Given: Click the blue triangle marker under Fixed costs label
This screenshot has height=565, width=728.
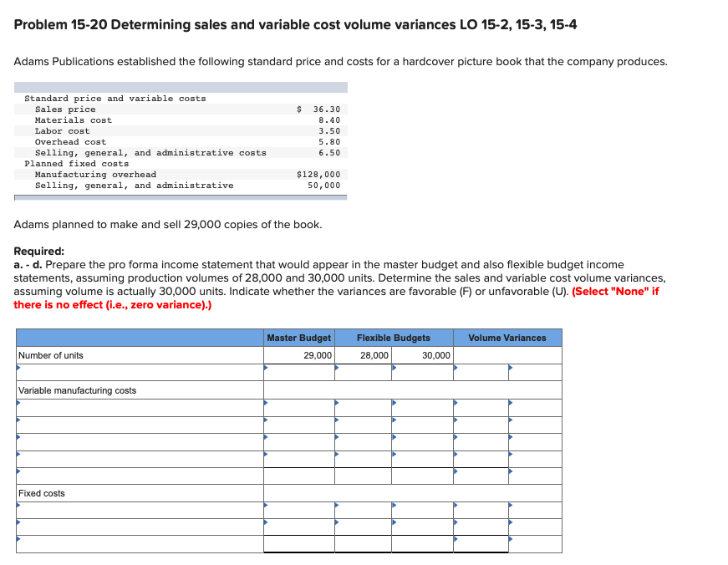Looking at the screenshot, I should pos(17,503).
